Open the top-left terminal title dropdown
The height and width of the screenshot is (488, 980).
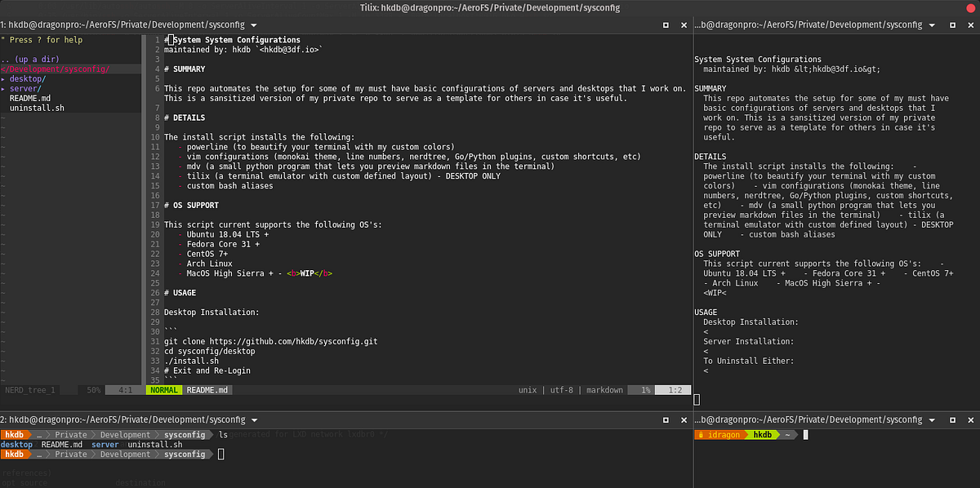click(x=254, y=24)
